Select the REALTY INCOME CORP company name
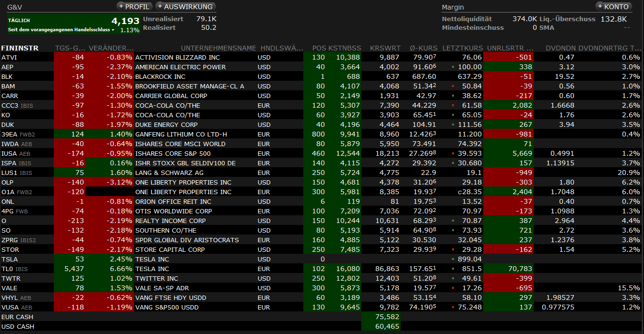 pyautogui.click(x=170, y=221)
